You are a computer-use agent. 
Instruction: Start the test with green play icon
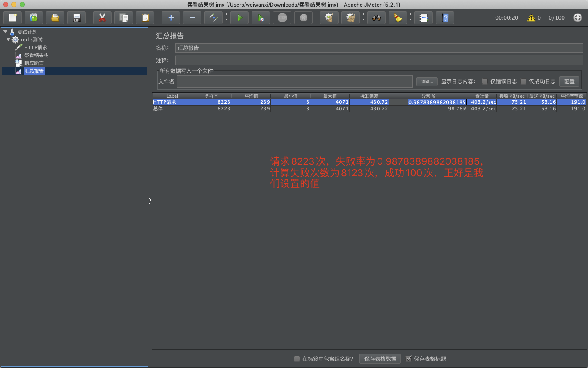tap(240, 18)
